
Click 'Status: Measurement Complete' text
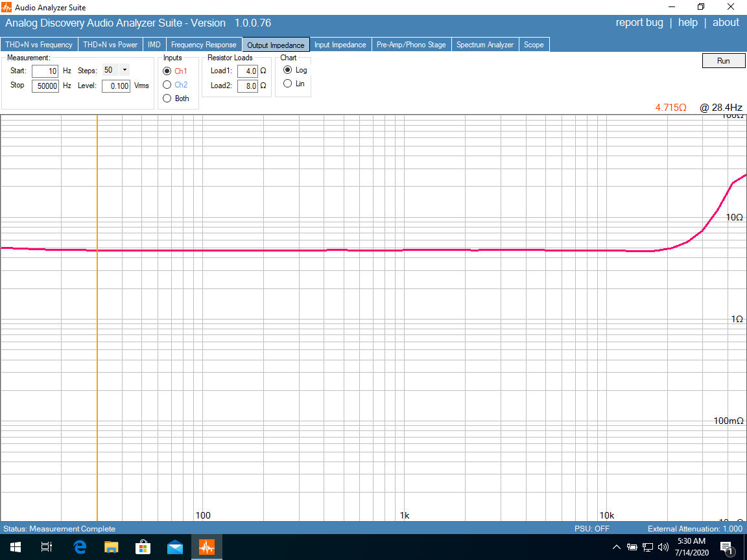[x=60, y=529]
